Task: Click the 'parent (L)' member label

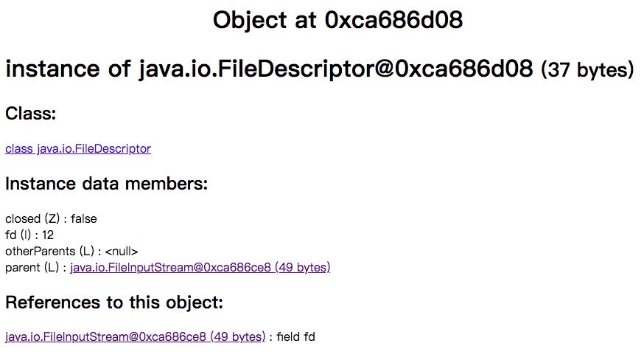Action: (x=30, y=268)
